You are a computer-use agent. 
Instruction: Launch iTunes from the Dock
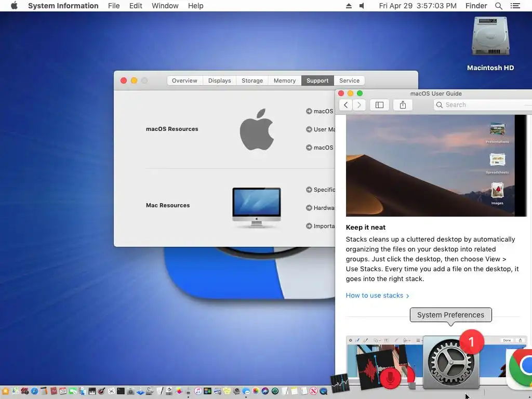198,391
